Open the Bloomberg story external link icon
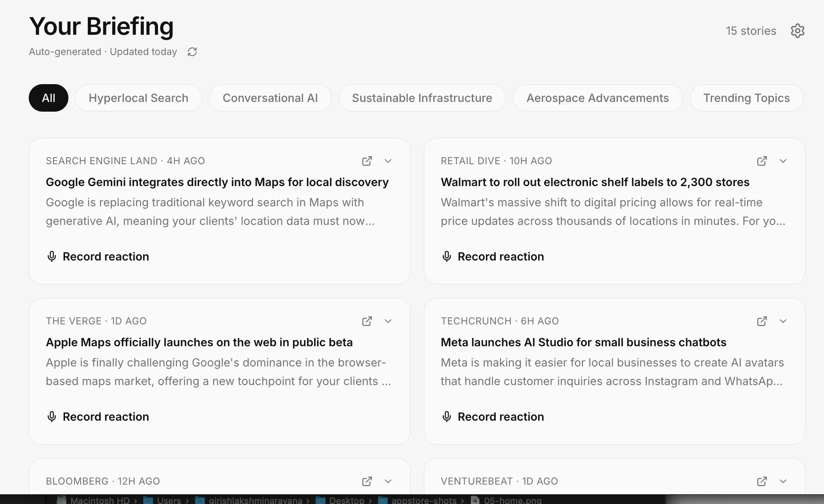Screen dimensions: 824x504 click(x=367, y=481)
